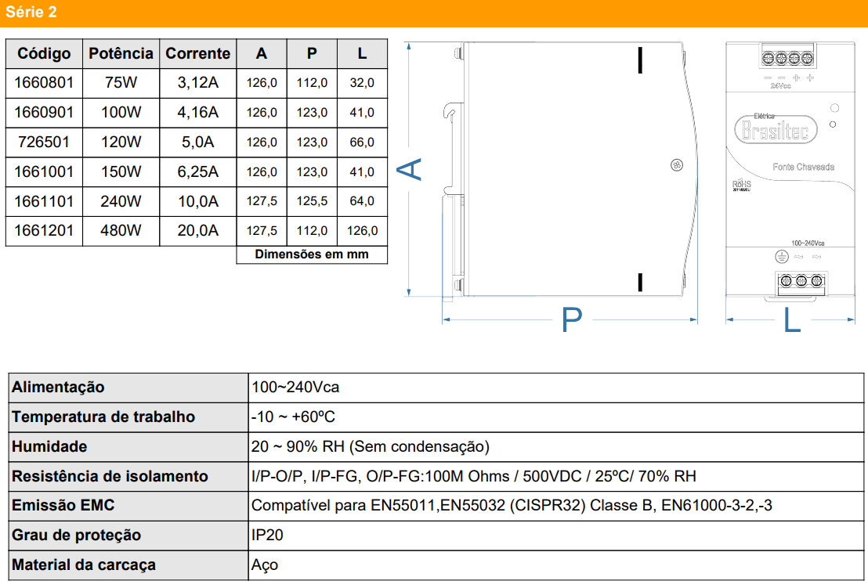Screen dimensions: 868x588
Task: Click the 32,0 width value
Action: click(362, 83)
